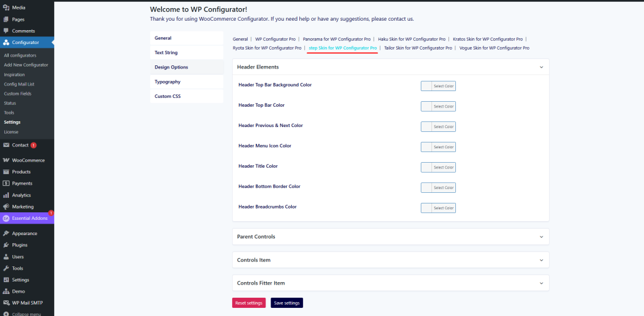
Task: Open the Custom CSS tab
Action: tap(167, 96)
